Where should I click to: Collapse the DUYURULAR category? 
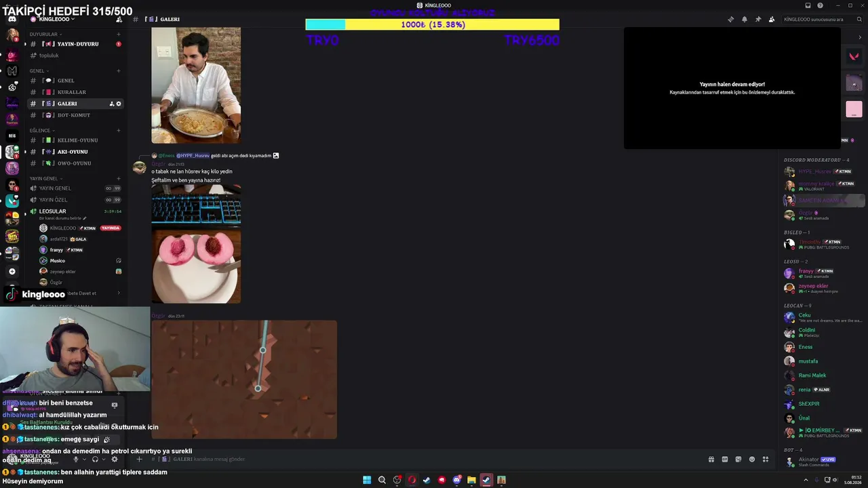45,34
